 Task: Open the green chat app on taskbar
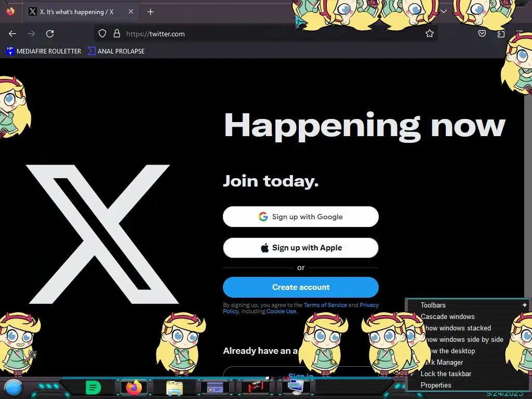tap(93, 387)
